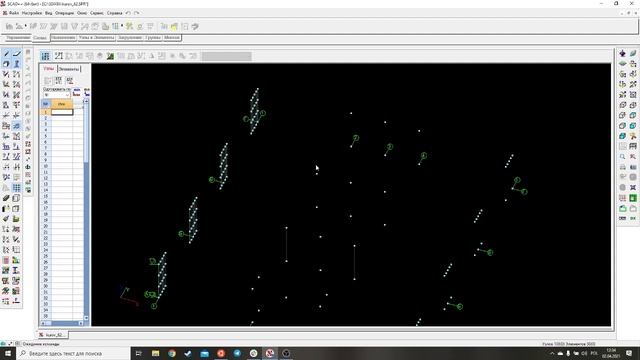
Task: Click the magnifier zoom icon on the right toolbar
Action: (x=622, y=157)
